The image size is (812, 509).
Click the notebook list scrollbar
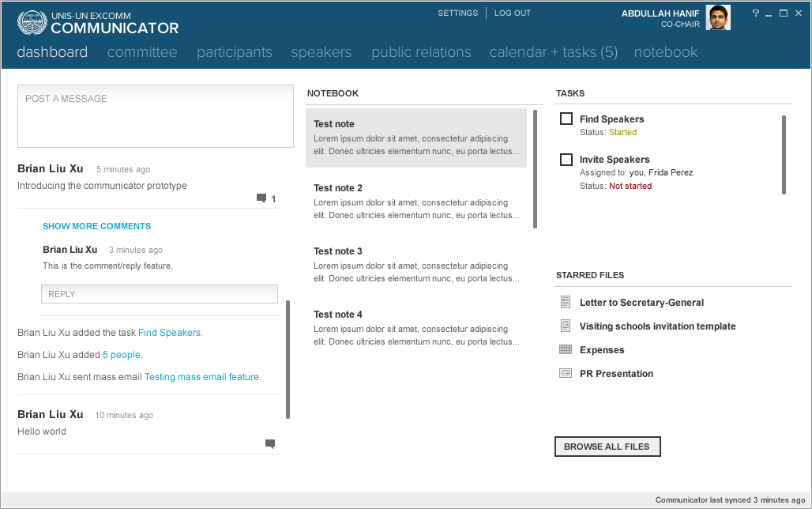(x=535, y=169)
